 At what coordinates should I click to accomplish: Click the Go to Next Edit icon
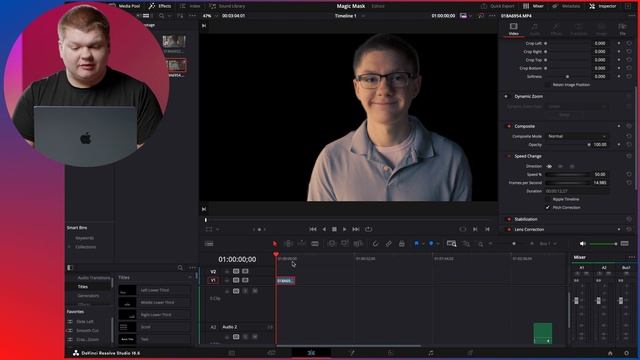475,229
